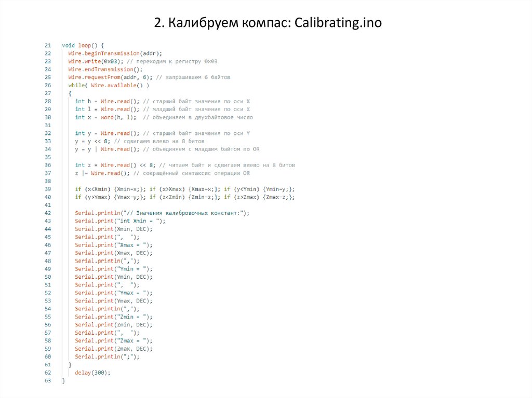The image size is (532, 398).
Task: Click the Serial.println 'Значения калибровочных констант' line
Action: point(162,213)
